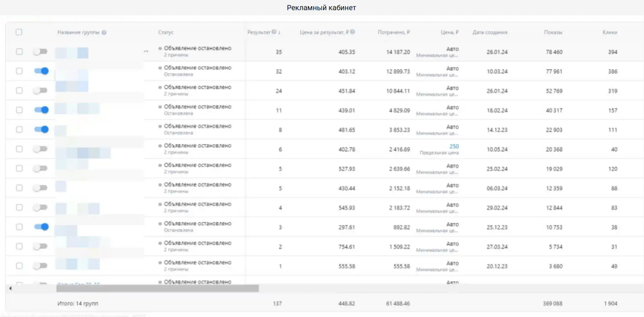
Task: Click the Дата создания column header
Action: pos(490,32)
